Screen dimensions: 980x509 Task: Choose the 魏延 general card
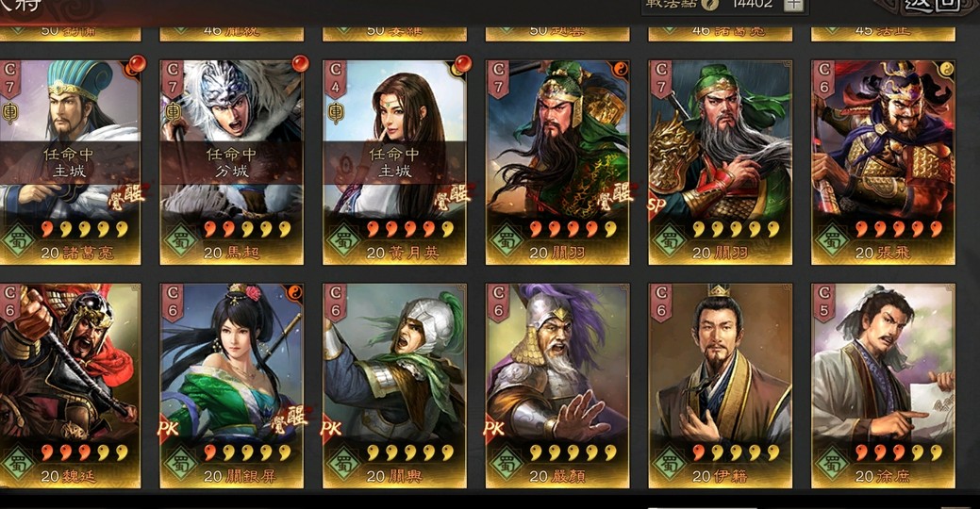point(70,386)
